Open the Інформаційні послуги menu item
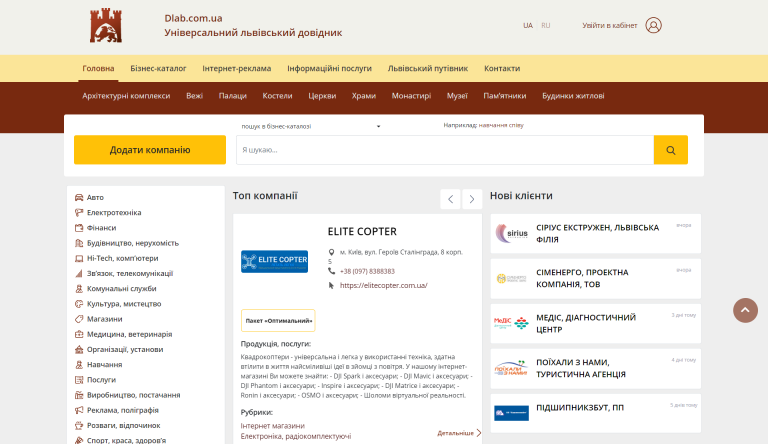 (x=330, y=69)
